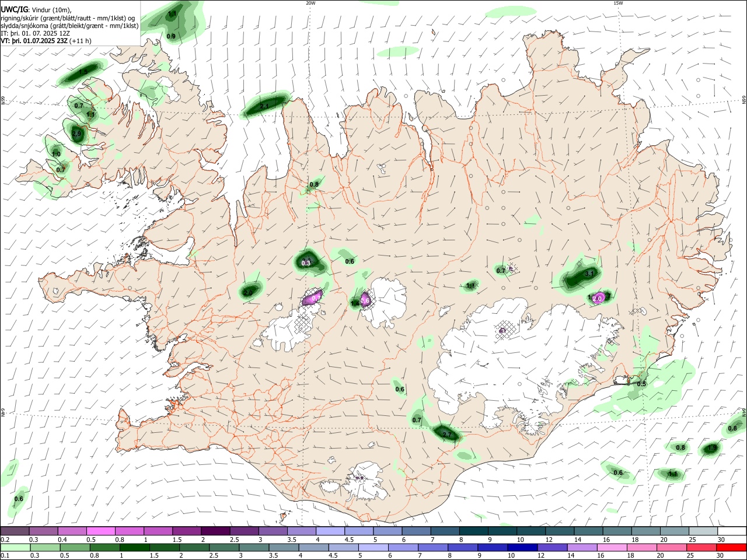
Task: Pick the bright magenta swatch at sleet 0.5
Action: (101, 531)
